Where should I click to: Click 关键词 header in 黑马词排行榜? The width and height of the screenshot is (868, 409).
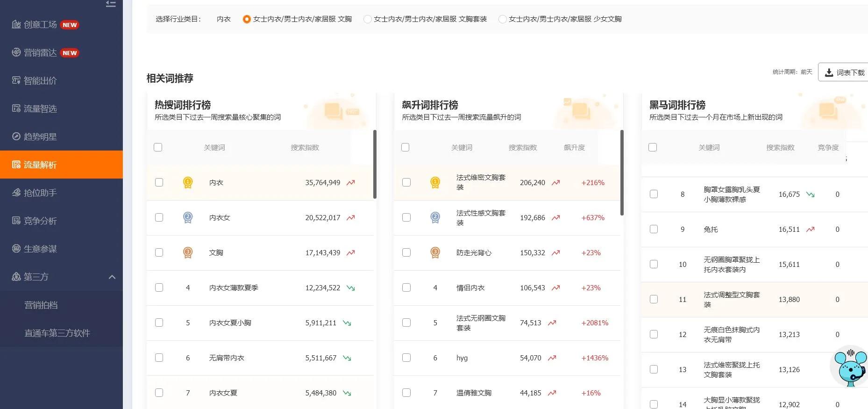pyautogui.click(x=709, y=148)
